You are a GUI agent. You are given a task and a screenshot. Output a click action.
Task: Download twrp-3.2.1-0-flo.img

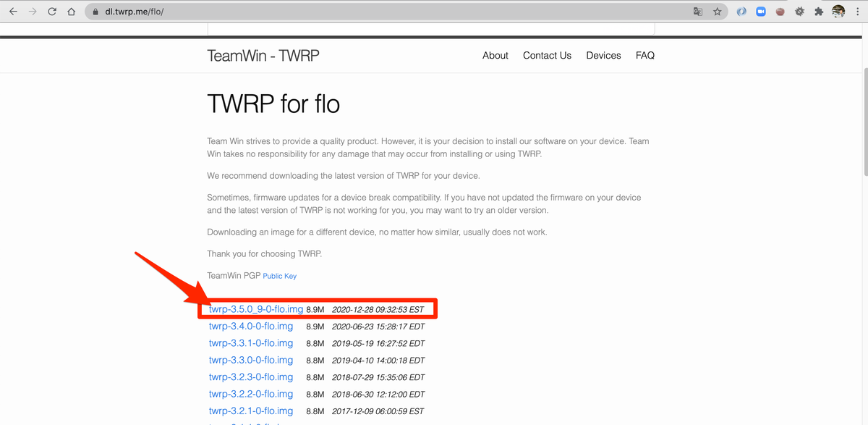251,411
